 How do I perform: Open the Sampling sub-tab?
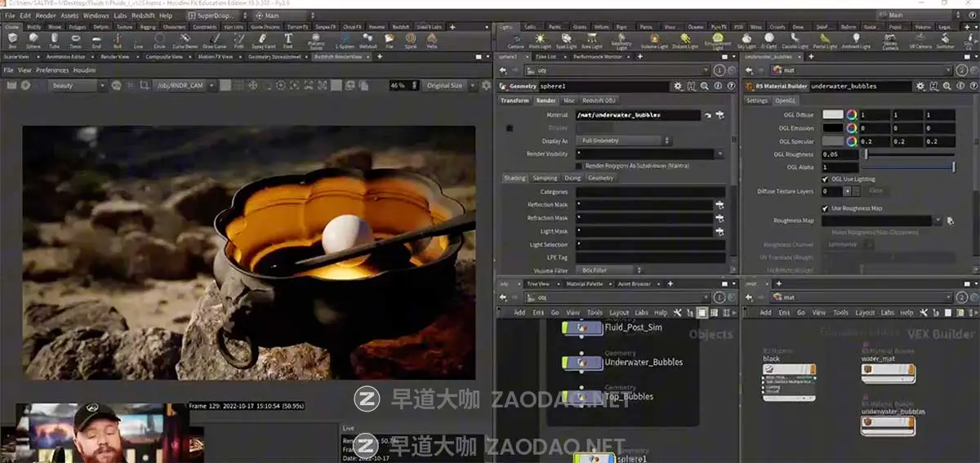pyautogui.click(x=545, y=178)
